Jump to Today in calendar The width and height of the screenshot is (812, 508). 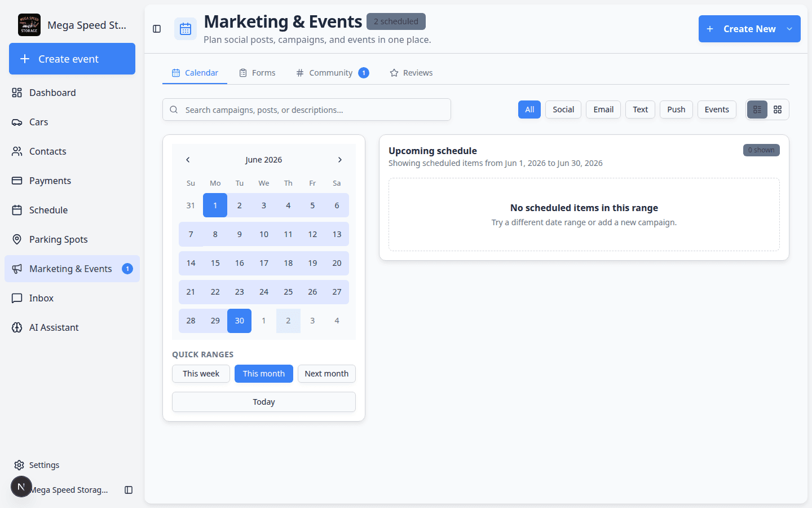click(264, 402)
